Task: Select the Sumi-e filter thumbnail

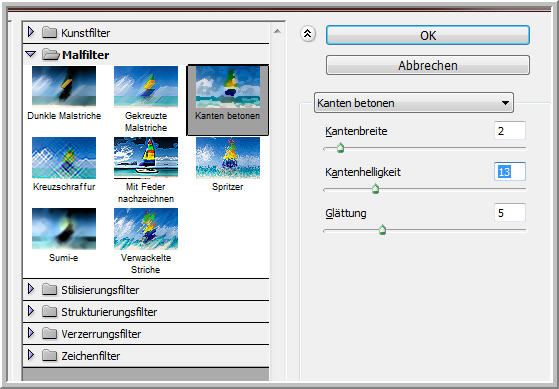Action: [x=64, y=229]
